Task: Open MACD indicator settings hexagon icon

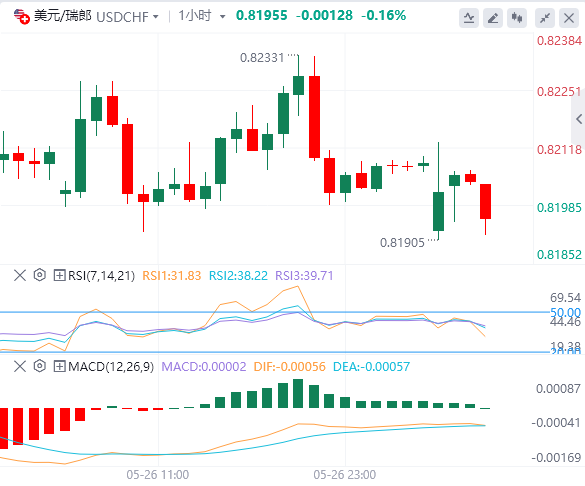Action: click(40, 366)
